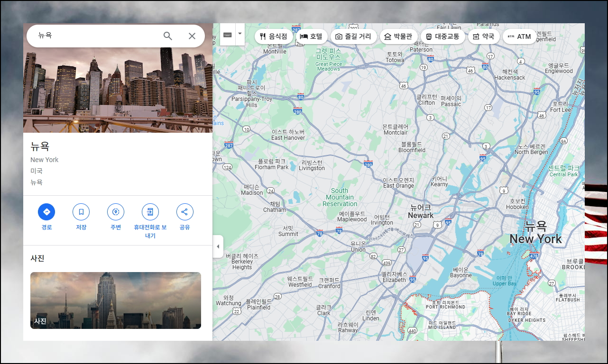Screen dimensions: 608x364
Task: Click the 어빙턴 Irvington map label
Action: pos(382,220)
